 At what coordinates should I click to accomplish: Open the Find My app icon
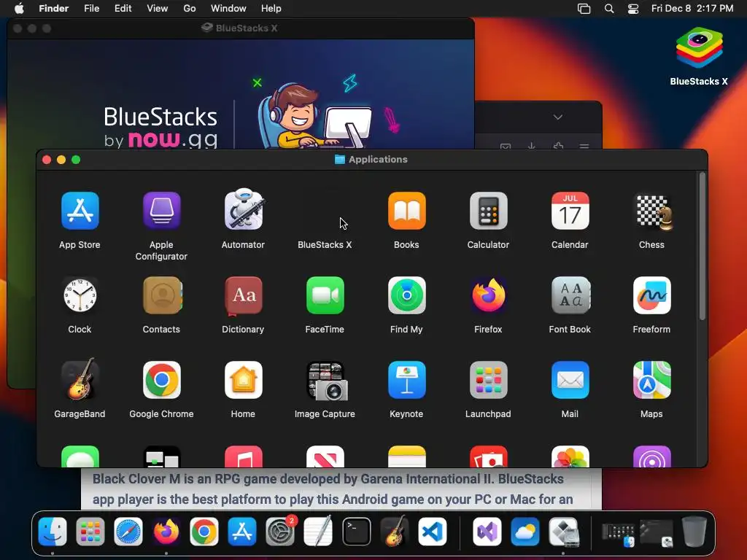pyautogui.click(x=406, y=296)
